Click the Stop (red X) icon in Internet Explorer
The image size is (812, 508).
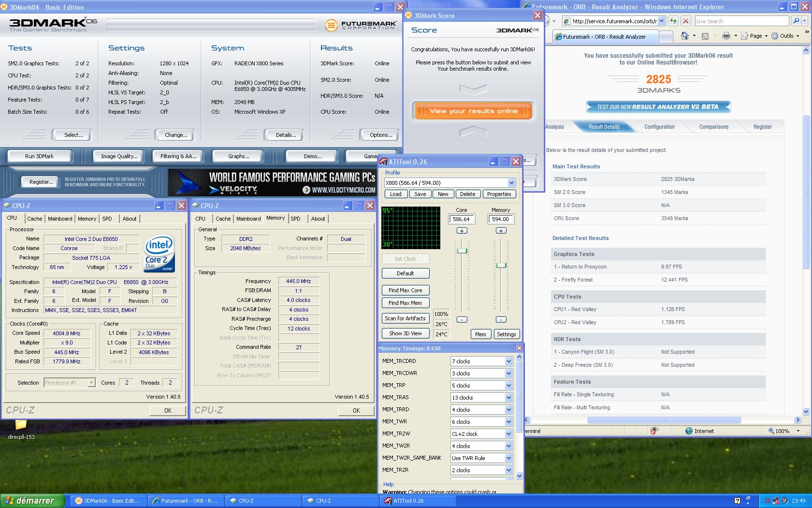tap(685, 21)
